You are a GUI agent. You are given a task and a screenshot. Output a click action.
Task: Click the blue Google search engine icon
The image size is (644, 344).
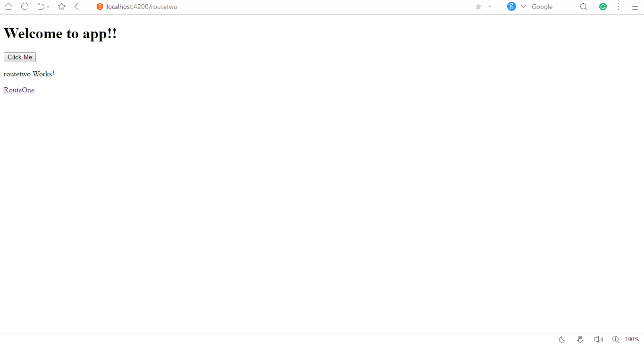(x=511, y=7)
